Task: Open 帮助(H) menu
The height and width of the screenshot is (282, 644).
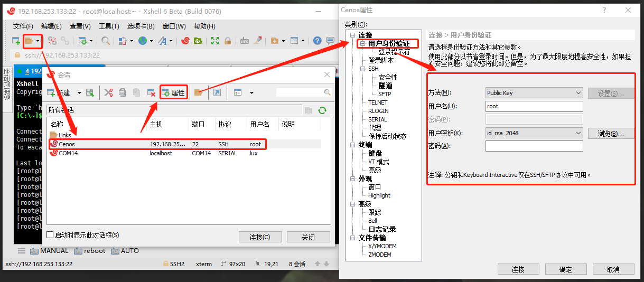Action: click(x=204, y=26)
